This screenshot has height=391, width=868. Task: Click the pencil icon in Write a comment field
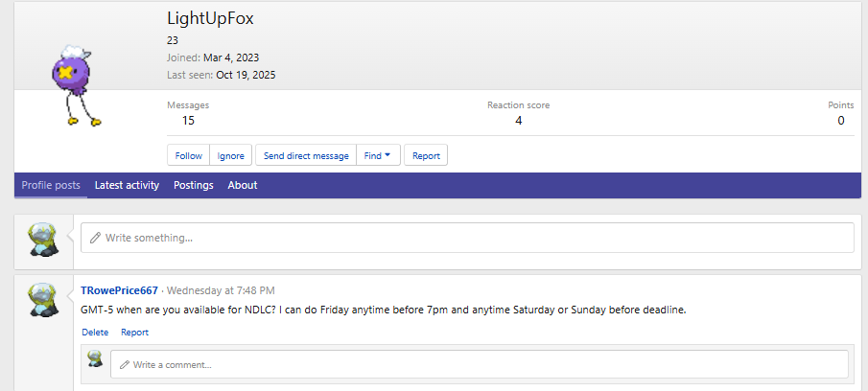[124, 364]
